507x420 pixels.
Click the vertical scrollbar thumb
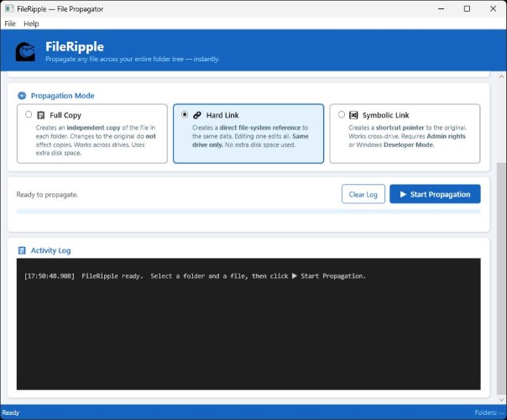click(501, 278)
